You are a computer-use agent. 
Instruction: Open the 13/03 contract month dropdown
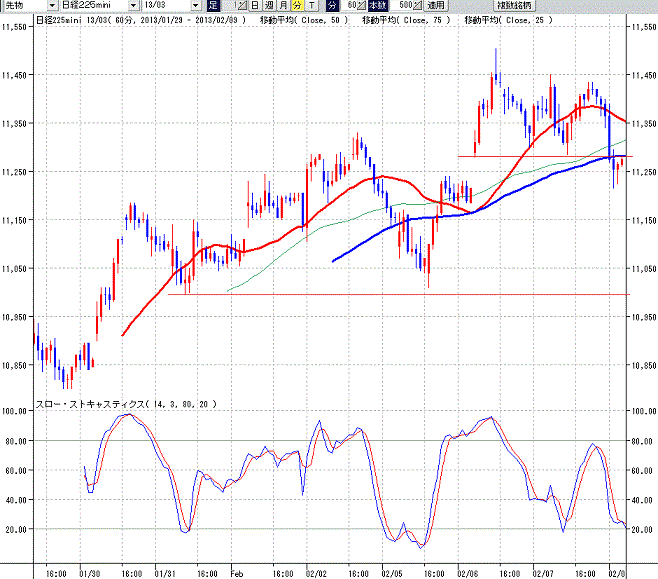196,5
